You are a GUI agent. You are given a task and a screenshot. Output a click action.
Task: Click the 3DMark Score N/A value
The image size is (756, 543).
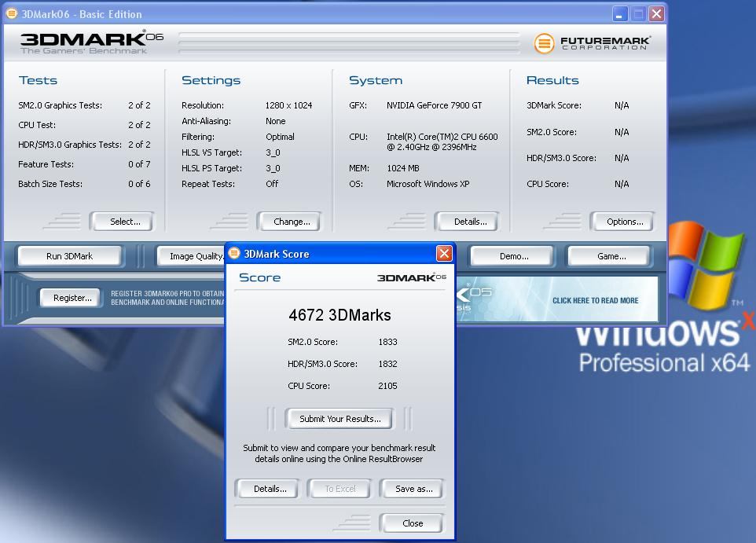coord(622,105)
